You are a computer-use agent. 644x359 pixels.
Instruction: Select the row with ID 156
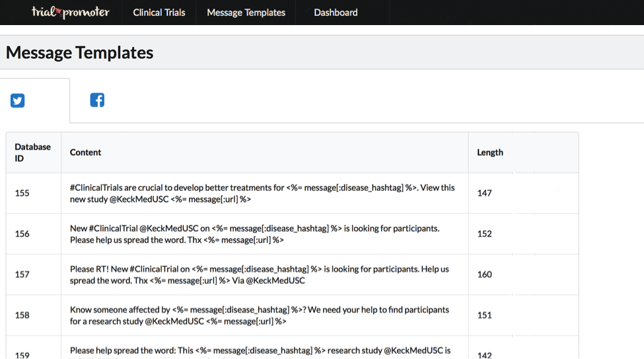point(22,234)
